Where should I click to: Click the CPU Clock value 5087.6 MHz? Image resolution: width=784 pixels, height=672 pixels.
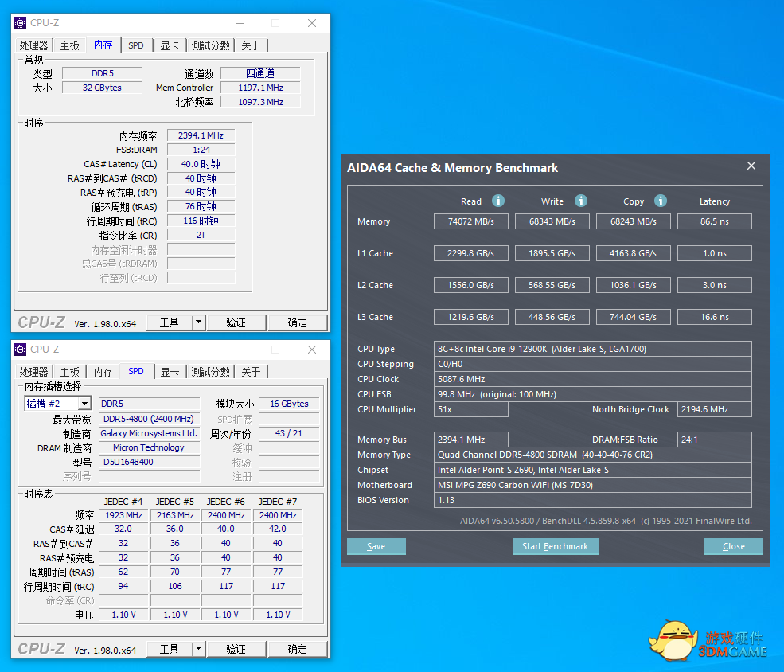point(592,379)
